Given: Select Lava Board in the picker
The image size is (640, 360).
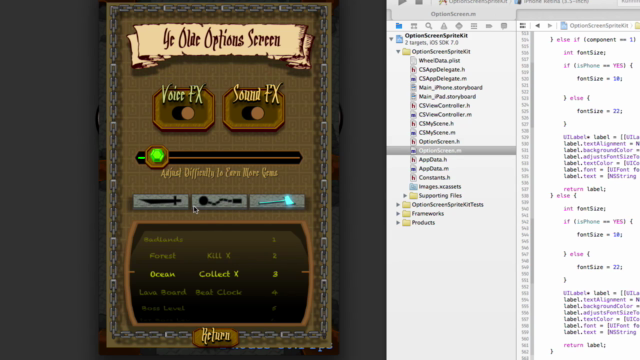Looking at the screenshot, I should pos(162,292).
